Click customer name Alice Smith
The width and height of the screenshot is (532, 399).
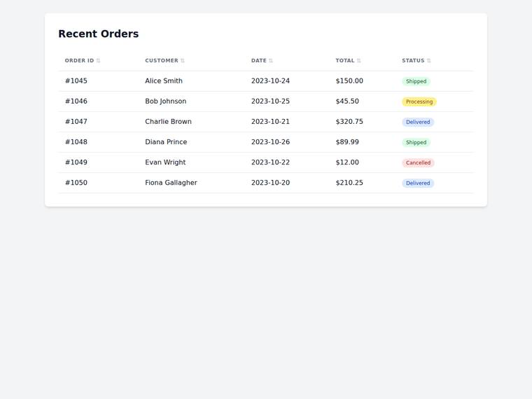click(164, 81)
